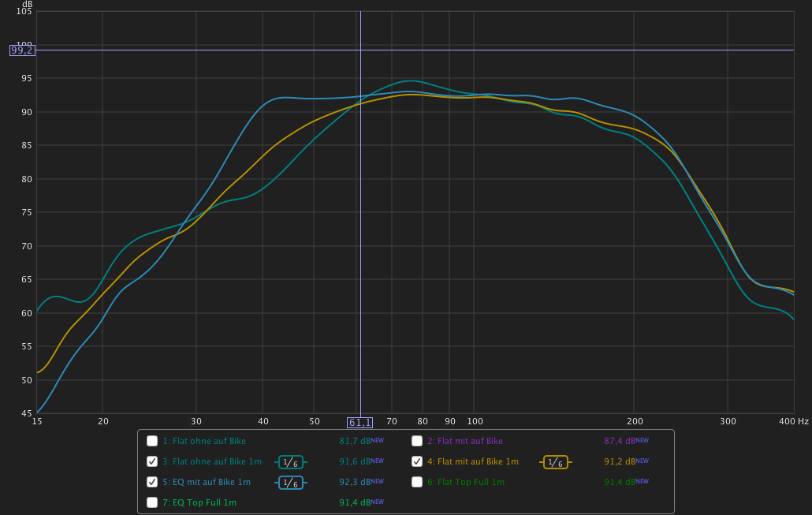Screen dimensions: 812x515
Task: Select the 5: EQ mit auf Bike 1m label
Action: 207,482
